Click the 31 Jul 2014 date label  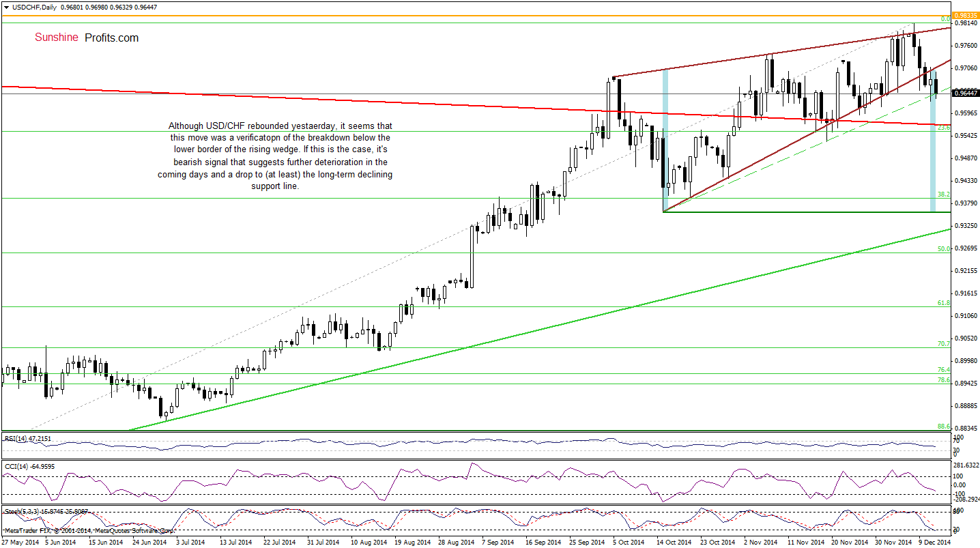click(322, 542)
